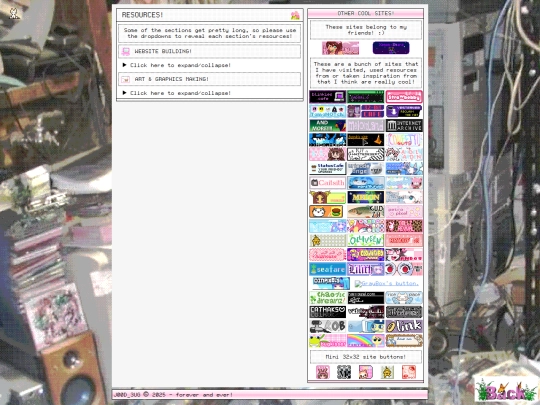Click the pink house icon in Resources header
Image resolution: width=540 pixels, height=405 pixels.
(295, 15)
